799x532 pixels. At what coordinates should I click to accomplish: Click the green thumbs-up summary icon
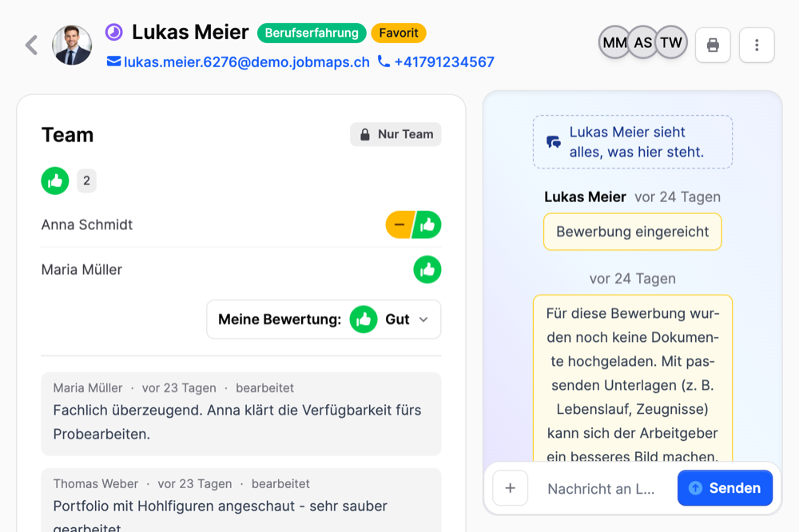[55, 181]
